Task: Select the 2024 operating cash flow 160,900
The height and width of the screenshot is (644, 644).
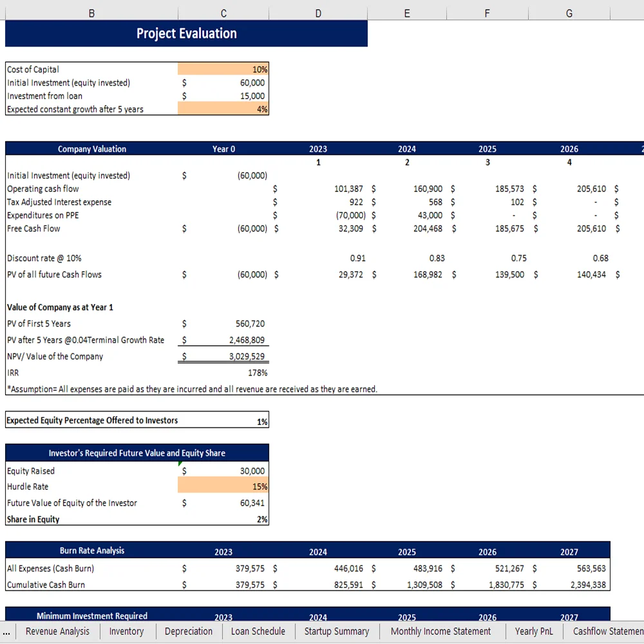Action: pyautogui.click(x=407, y=189)
